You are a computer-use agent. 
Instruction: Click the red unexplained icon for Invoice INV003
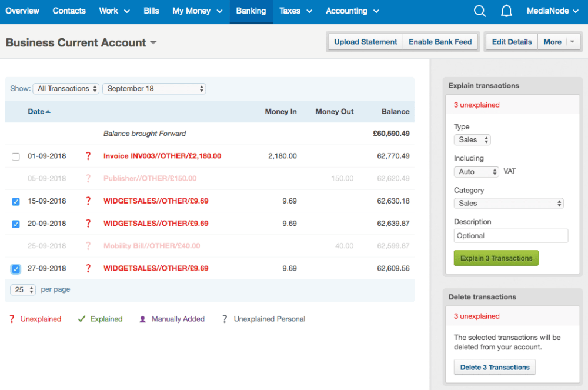[88, 156]
